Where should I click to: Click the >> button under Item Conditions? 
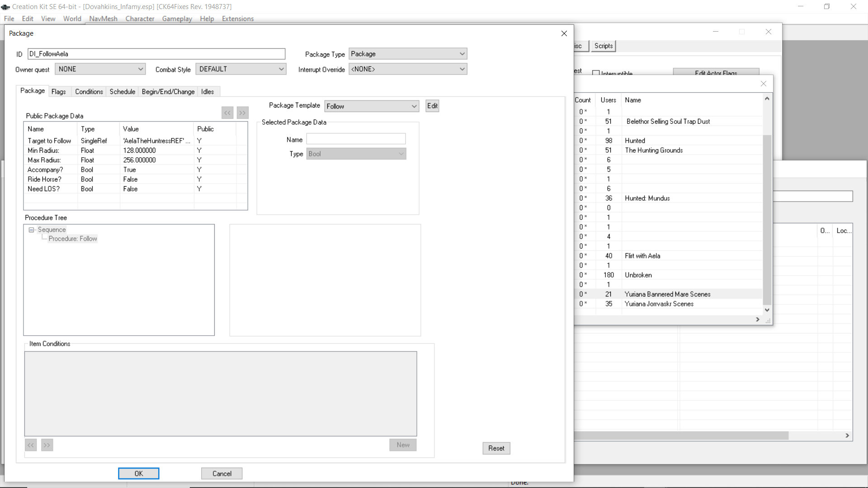point(47,445)
